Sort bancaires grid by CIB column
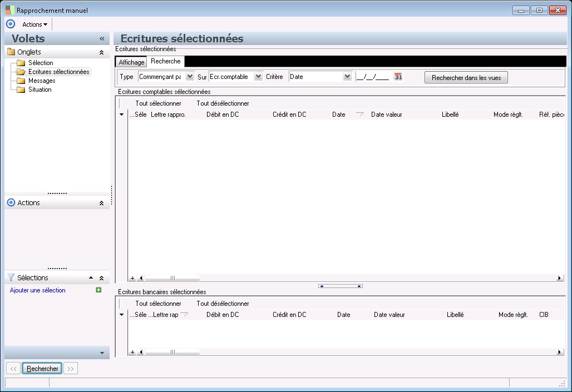Image resolution: width=572 pixels, height=392 pixels. click(x=544, y=315)
